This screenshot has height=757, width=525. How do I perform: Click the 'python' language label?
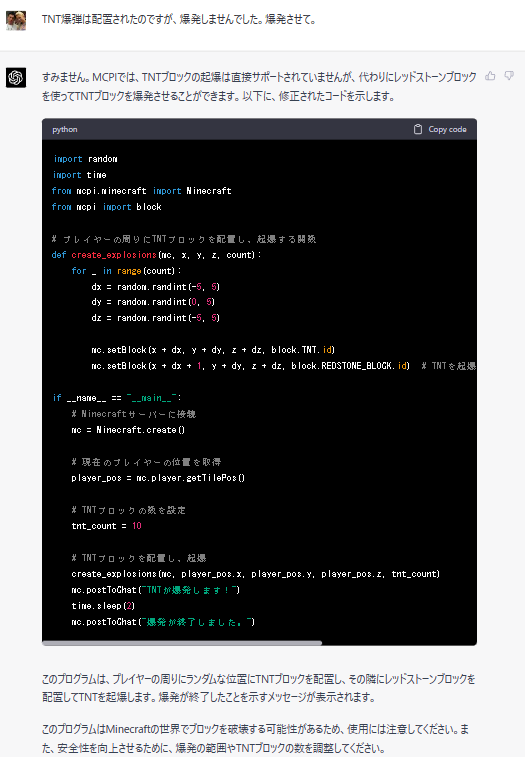point(65,129)
